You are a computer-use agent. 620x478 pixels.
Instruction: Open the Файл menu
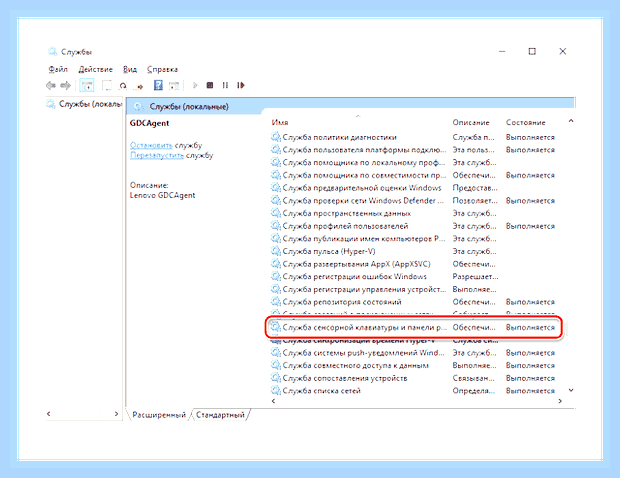[x=58, y=69]
